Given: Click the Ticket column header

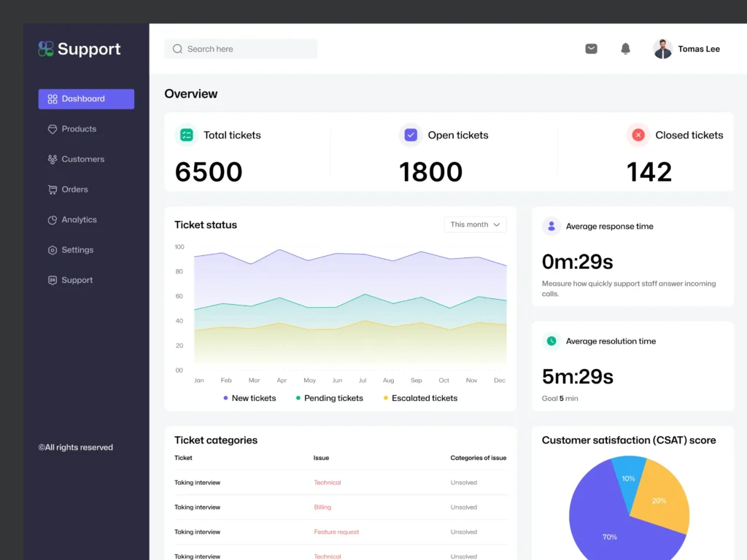Looking at the screenshot, I should (183, 458).
